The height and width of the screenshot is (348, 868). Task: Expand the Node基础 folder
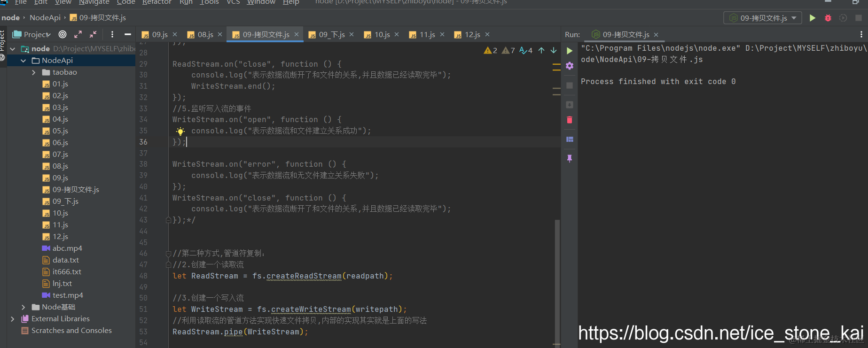tap(23, 307)
